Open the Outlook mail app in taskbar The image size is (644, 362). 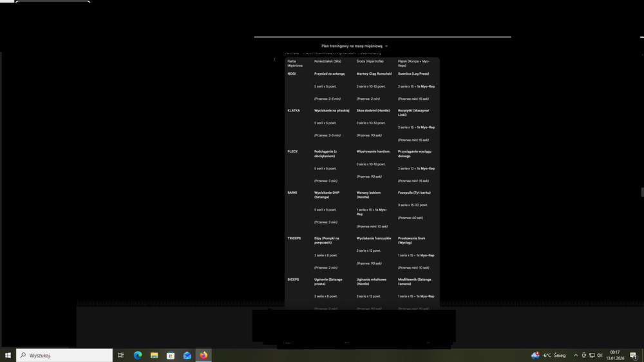(x=187, y=355)
